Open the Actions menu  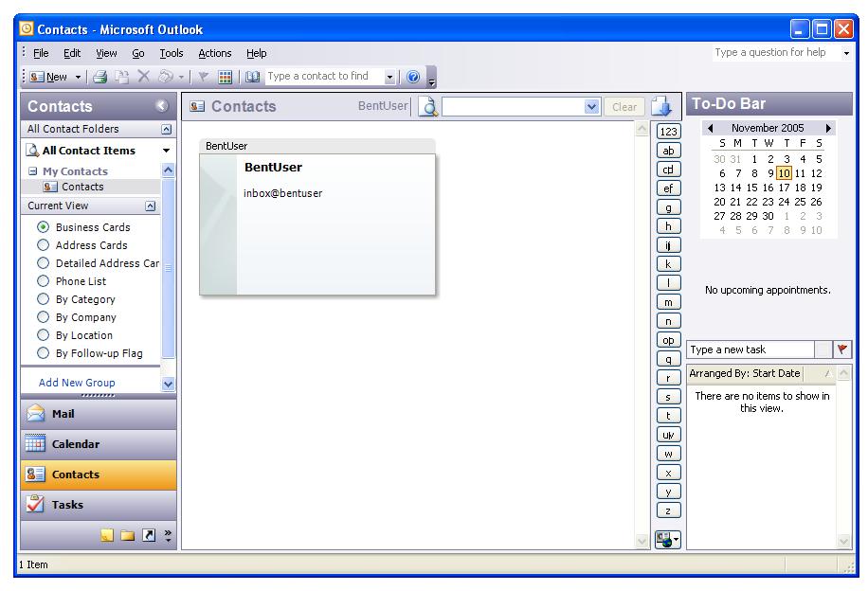tap(215, 53)
